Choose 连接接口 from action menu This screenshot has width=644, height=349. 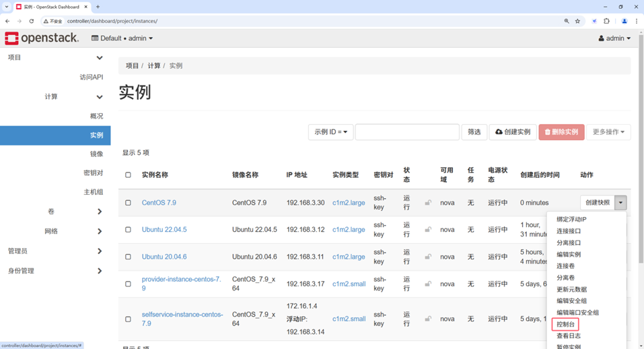tap(569, 231)
